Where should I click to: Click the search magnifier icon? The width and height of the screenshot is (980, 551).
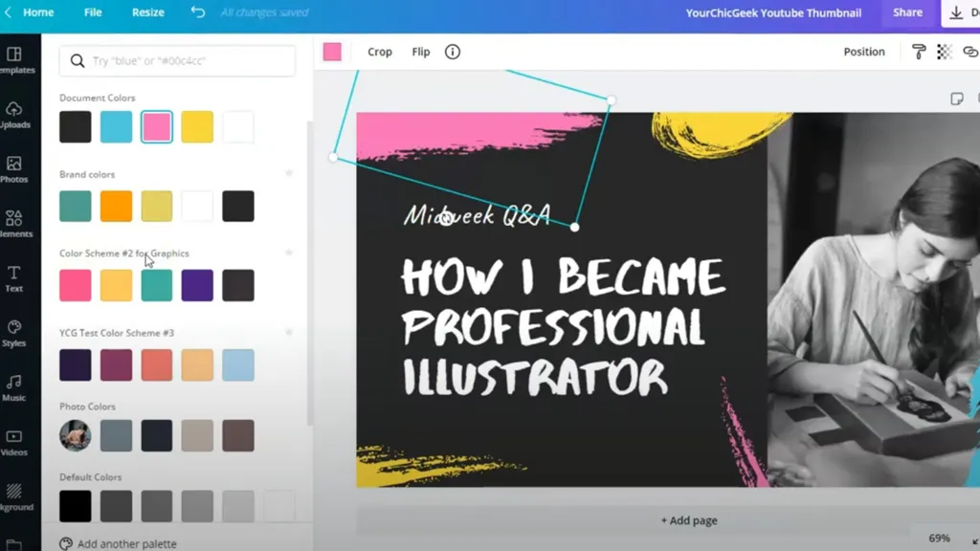pyautogui.click(x=78, y=60)
